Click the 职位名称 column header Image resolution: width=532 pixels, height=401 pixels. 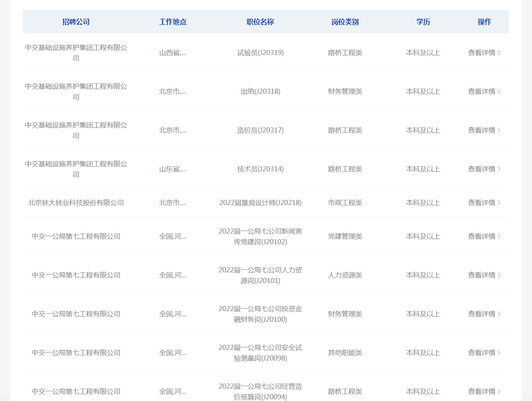click(260, 22)
